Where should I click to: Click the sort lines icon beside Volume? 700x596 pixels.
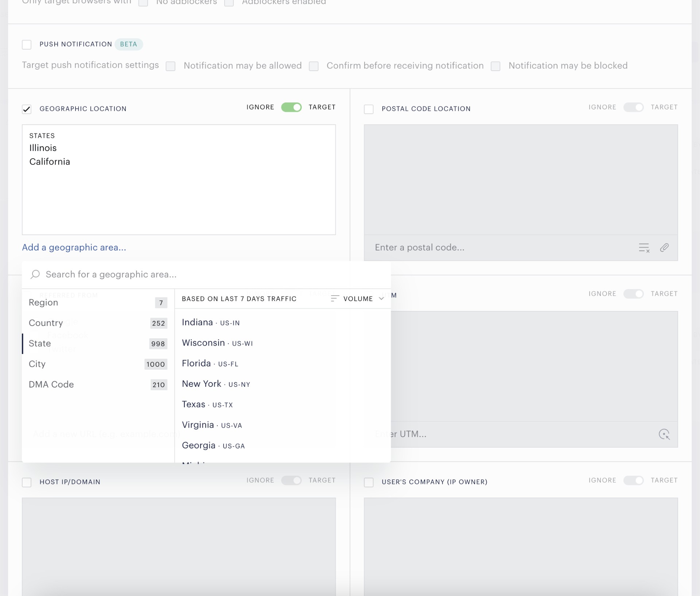tap(334, 299)
